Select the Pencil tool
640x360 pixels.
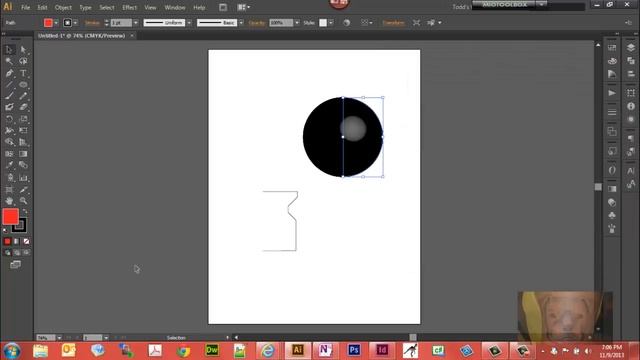[23, 96]
